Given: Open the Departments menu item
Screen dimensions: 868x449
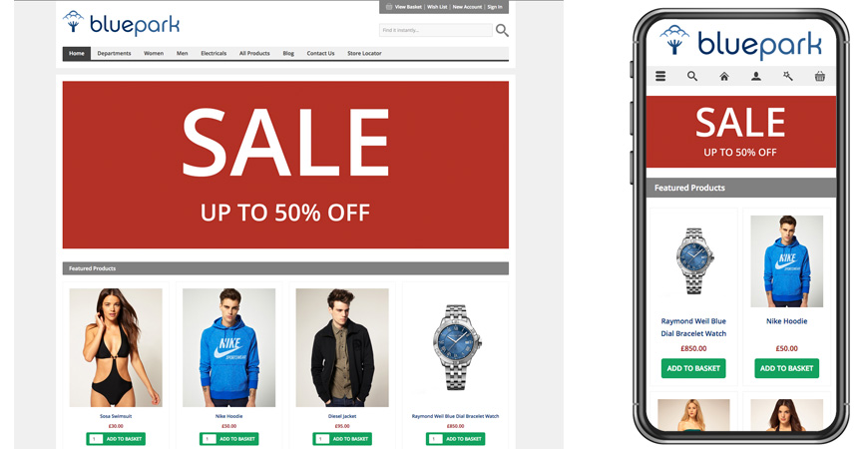Looking at the screenshot, I should pyautogui.click(x=114, y=54).
